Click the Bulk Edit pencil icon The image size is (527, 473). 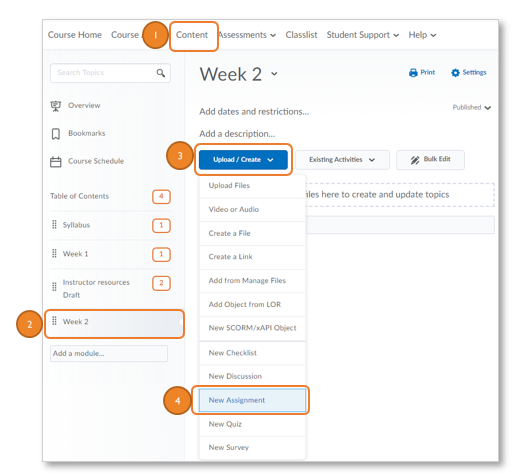pyautogui.click(x=415, y=160)
